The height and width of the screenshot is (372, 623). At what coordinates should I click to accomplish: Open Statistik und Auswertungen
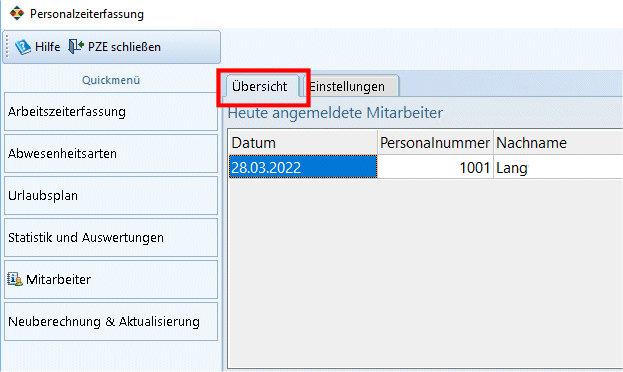click(111, 238)
